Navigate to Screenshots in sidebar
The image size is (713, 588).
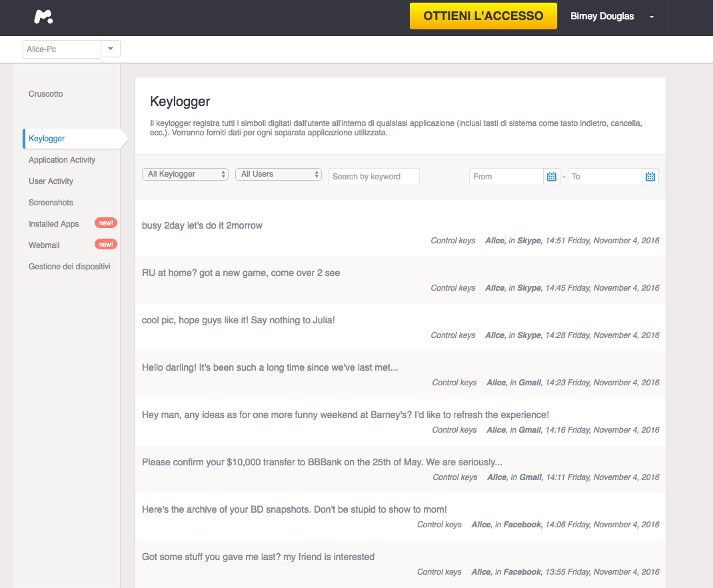point(51,203)
